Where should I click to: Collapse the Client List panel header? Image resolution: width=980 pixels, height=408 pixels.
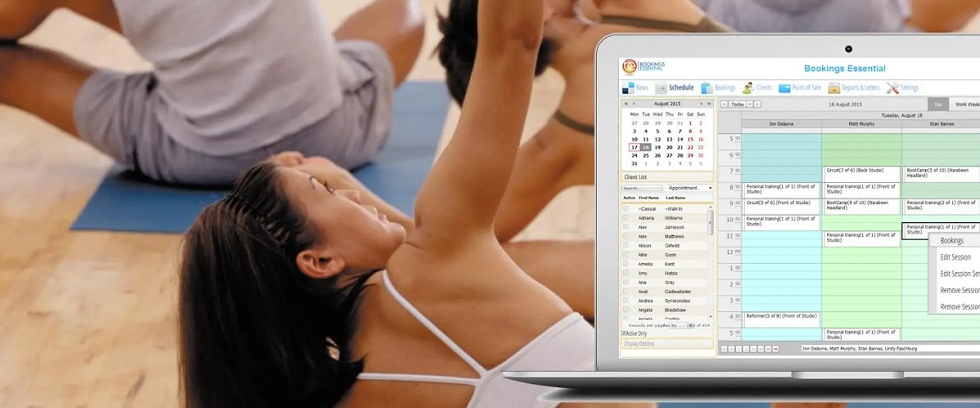click(x=668, y=177)
